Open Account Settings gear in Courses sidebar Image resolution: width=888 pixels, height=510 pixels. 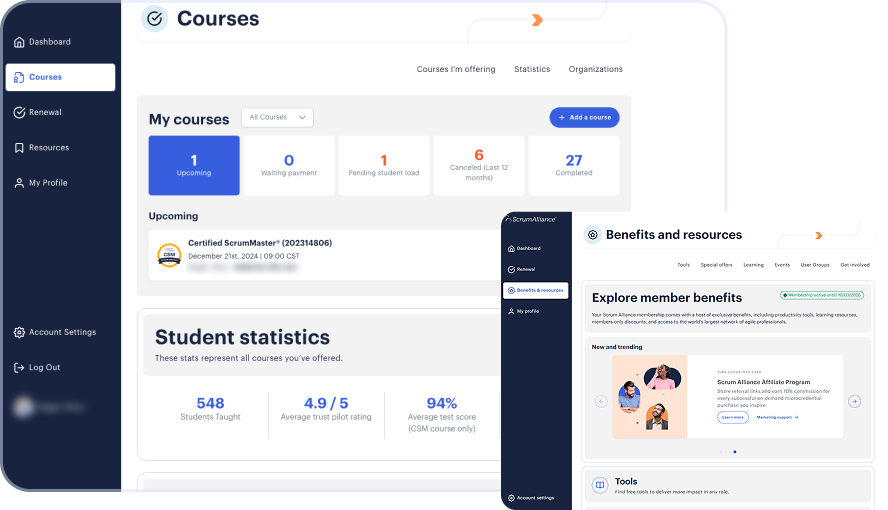click(x=19, y=332)
